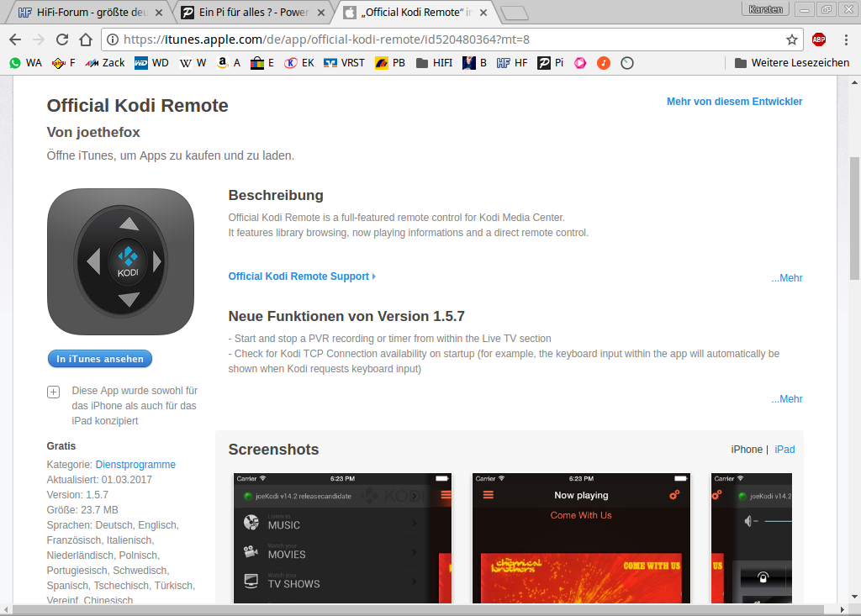Image resolution: width=861 pixels, height=616 pixels.
Task: Expand Neue Funktionen with ...Mehr link
Action: coord(787,399)
